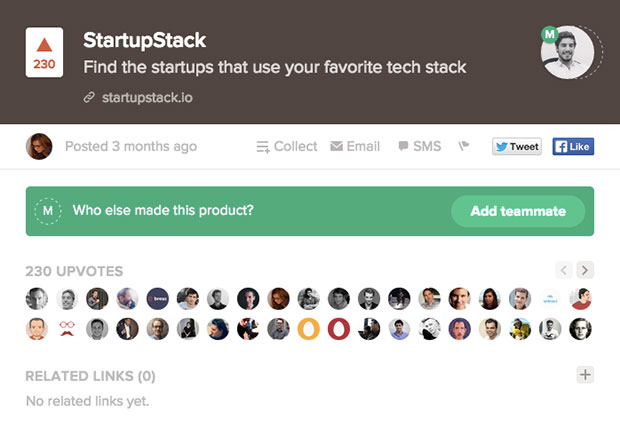Viewport: 620px width, 435px height.
Task: Flag this post with the flag icon
Action: coord(464,146)
